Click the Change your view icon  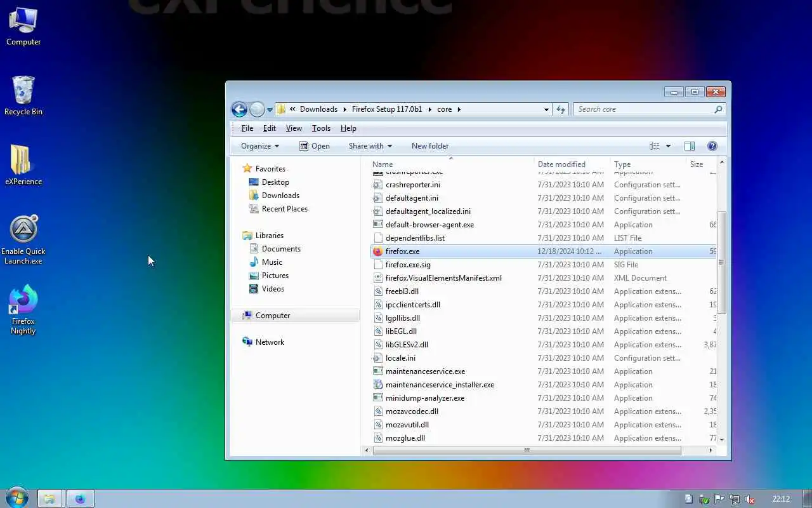pyautogui.click(x=654, y=146)
